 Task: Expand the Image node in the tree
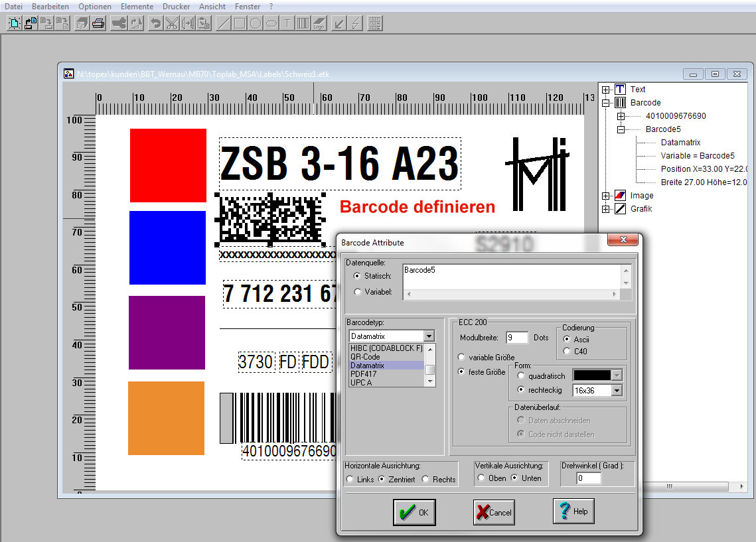(605, 196)
